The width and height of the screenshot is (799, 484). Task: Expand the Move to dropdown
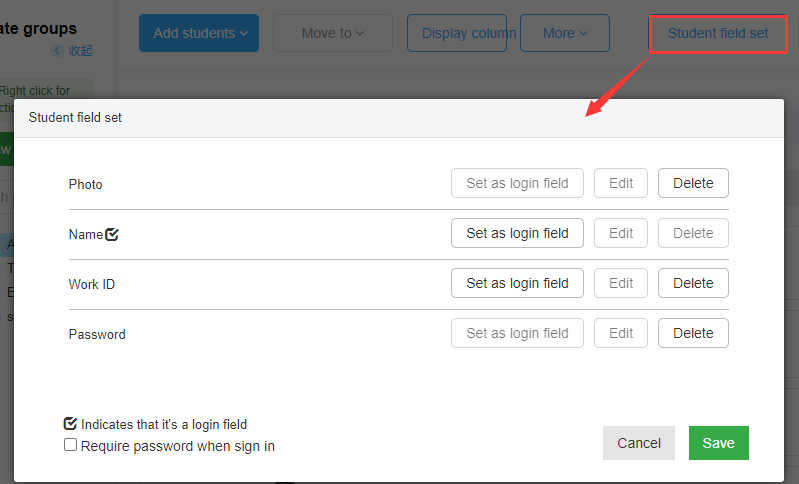click(333, 33)
